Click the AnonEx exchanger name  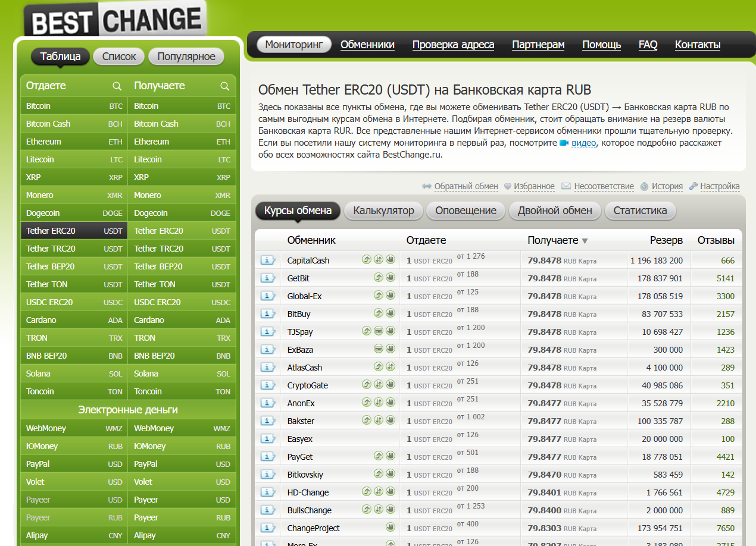click(x=301, y=403)
